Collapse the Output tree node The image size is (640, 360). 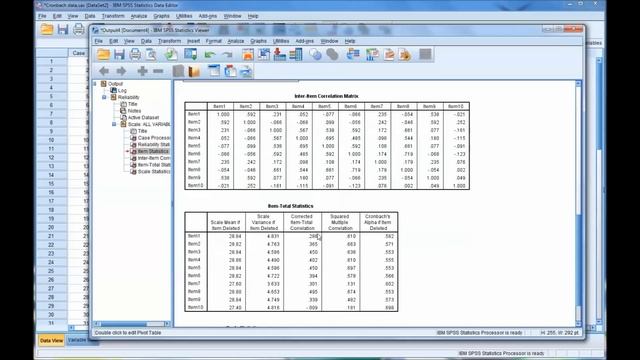pyautogui.click(x=95, y=84)
